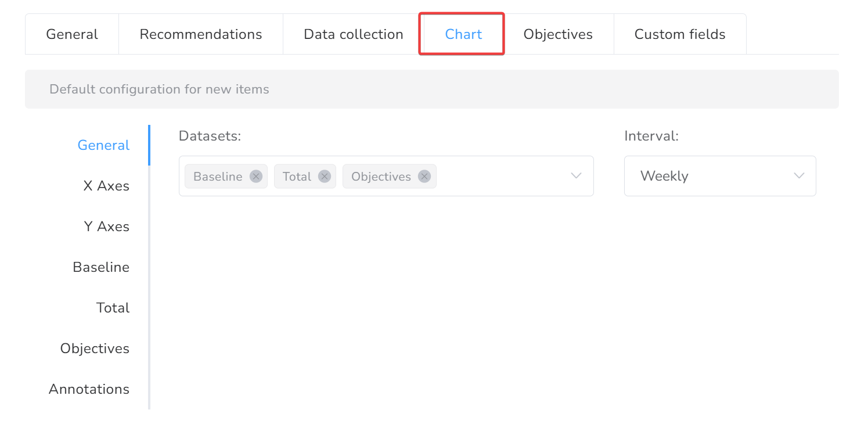The width and height of the screenshot is (868, 442).
Task: Open the Interval Weekly dropdown
Action: coord(719,176)
